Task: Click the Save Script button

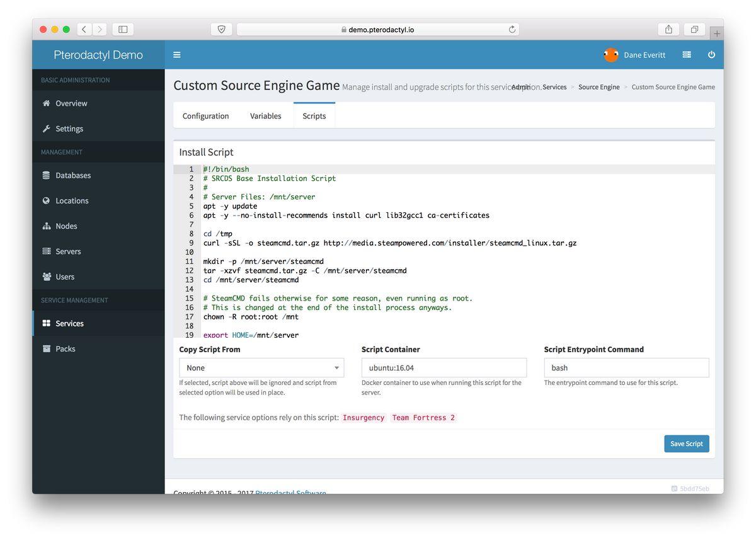Action: pyautogui.click(x=687, y=444)
